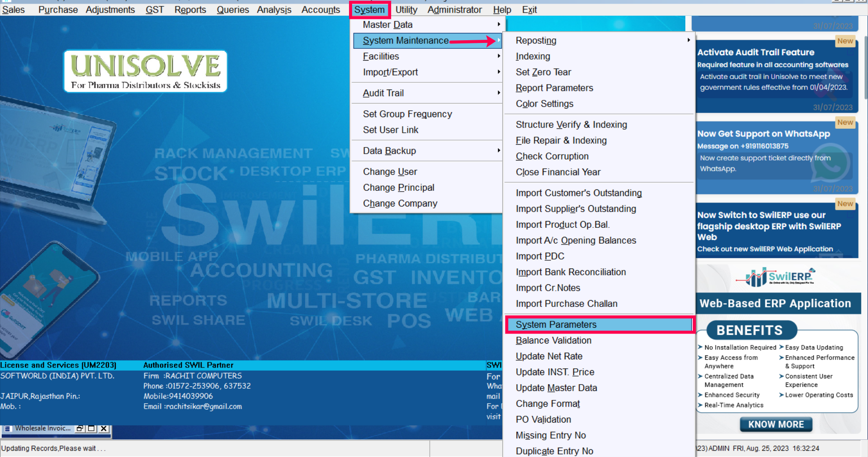The height and width of the screenshot is (457, 868).
Task: Select Check Corruption
Action: point(599,156)
